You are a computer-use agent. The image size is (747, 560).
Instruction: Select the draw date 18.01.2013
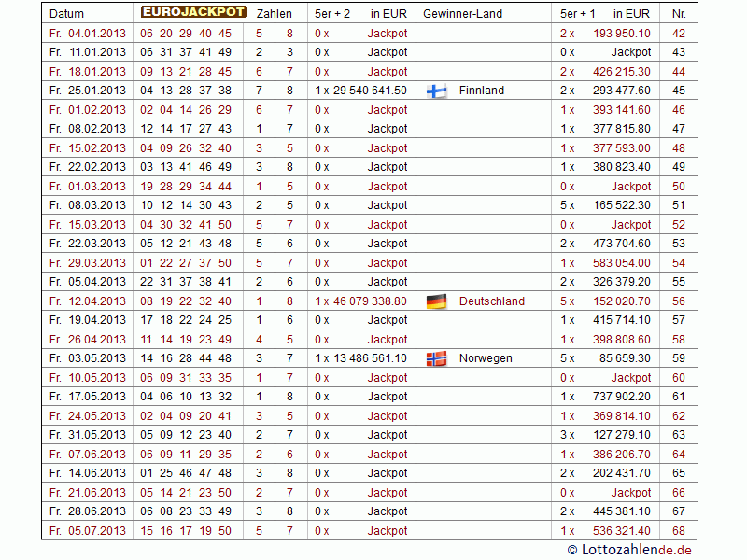[97, 72]
